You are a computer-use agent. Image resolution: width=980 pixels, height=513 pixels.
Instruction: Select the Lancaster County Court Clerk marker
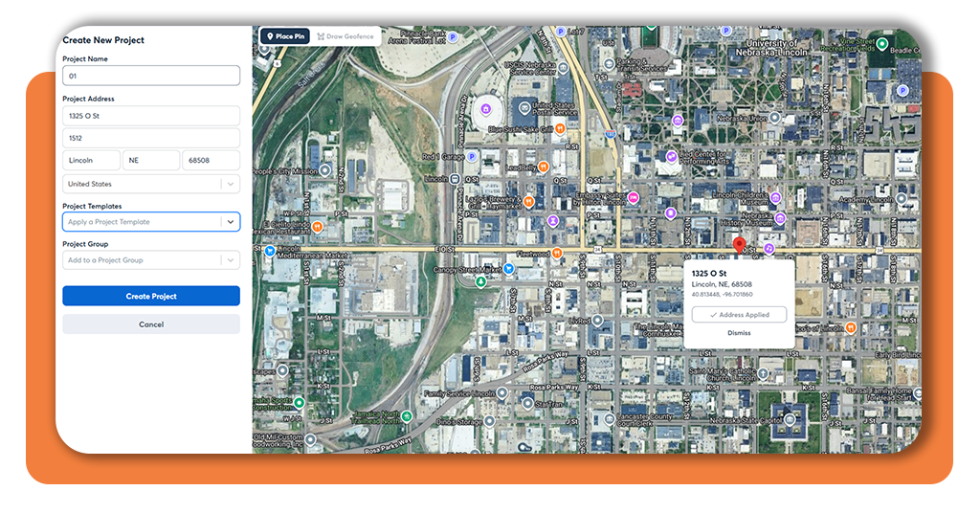(610, 419)
